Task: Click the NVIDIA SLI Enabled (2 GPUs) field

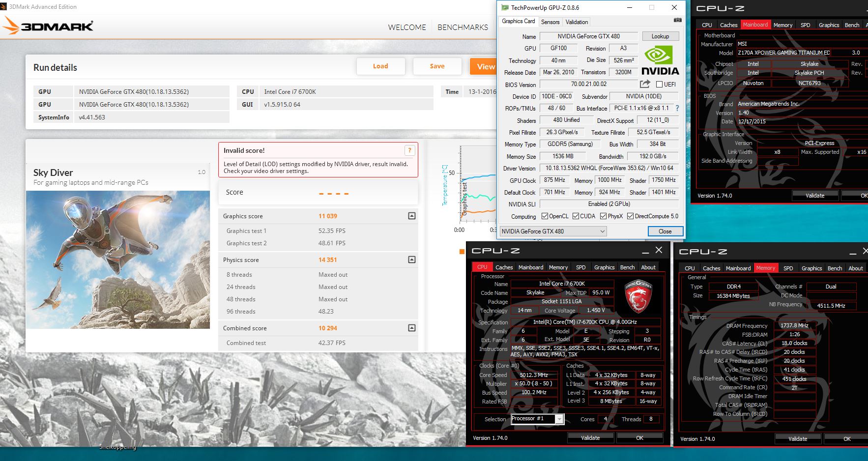Action: [x=609, y=204]
